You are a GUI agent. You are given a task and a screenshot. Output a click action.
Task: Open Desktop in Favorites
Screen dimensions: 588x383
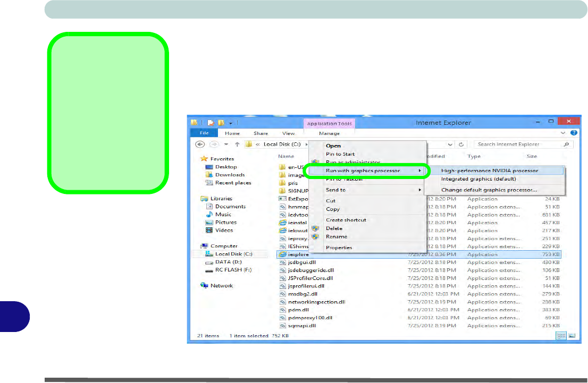pyautogui.click(x=226, y=167)
